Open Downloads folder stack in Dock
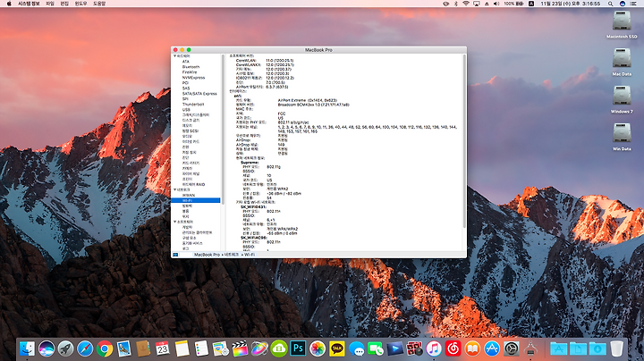 click(597, 348)
